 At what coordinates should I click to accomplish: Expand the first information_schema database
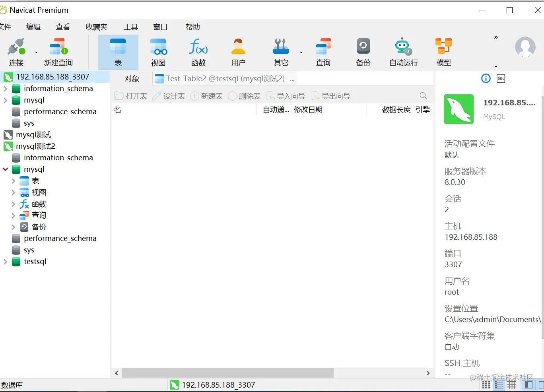point(6,89)
